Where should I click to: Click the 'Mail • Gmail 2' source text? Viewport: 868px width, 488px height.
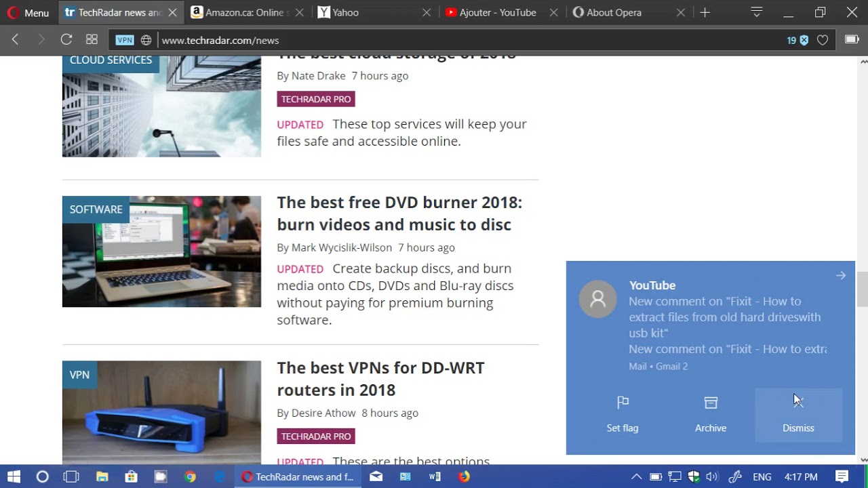[x=658, y=366]
